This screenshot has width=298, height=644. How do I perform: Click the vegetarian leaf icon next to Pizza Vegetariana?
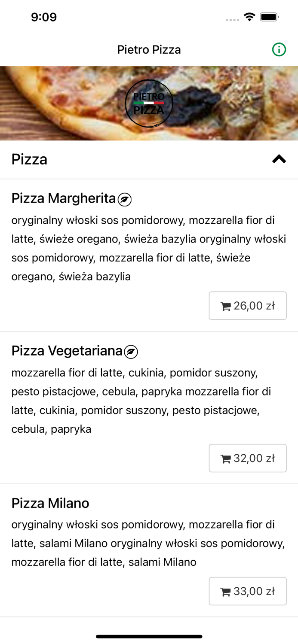pyautogui.click(x=132, y=351)
